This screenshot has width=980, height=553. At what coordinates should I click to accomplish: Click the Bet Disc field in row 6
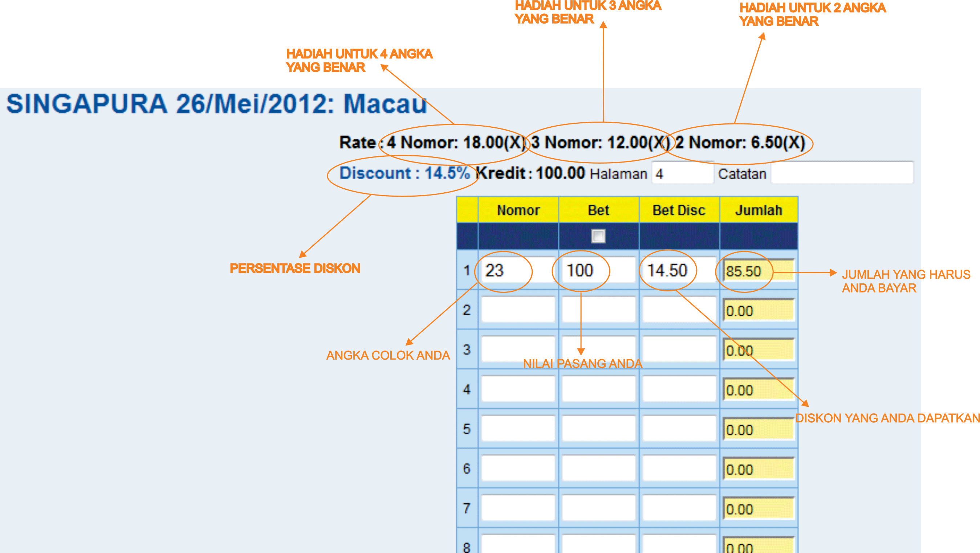[x=679, y=468]
